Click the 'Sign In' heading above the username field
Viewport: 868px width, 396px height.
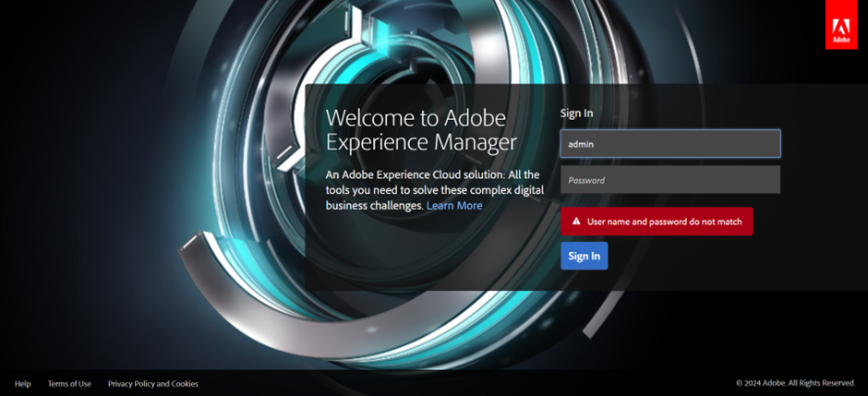click(576, 114)
